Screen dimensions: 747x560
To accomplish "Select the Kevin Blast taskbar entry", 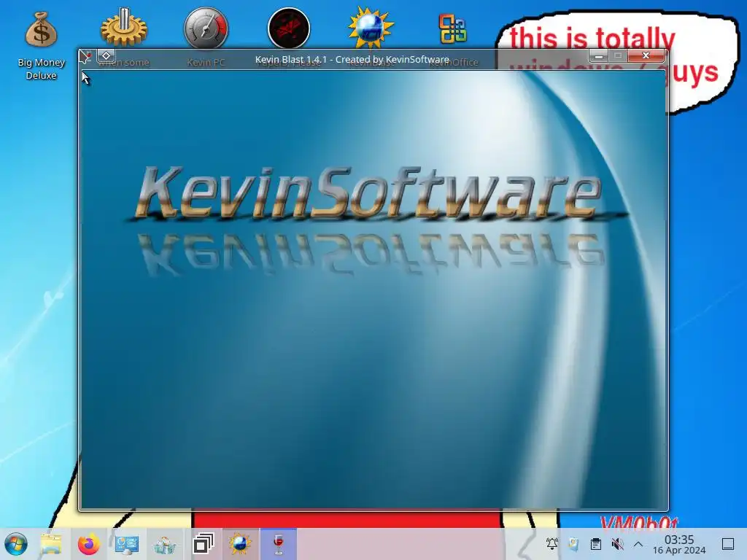I will (240, 544).
